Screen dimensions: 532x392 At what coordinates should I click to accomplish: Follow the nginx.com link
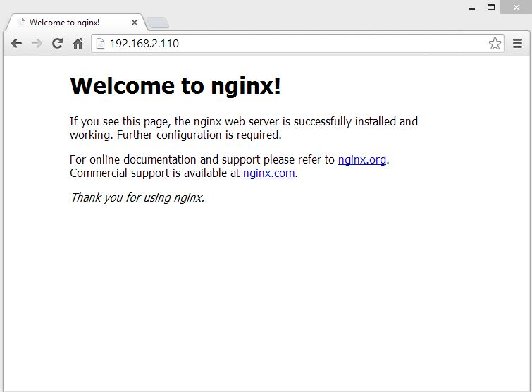tap(268, 173)
